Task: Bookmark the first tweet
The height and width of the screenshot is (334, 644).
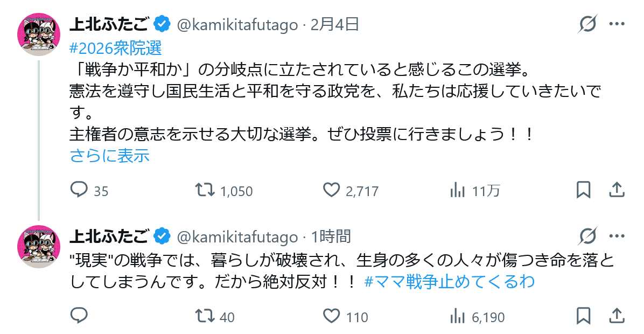Action: pyautogui.click(x=584, y=190)
